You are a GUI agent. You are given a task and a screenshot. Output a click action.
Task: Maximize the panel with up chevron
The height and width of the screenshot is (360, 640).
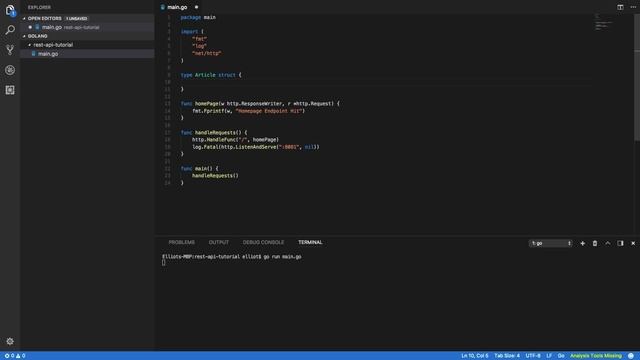(x=607, y=243)
